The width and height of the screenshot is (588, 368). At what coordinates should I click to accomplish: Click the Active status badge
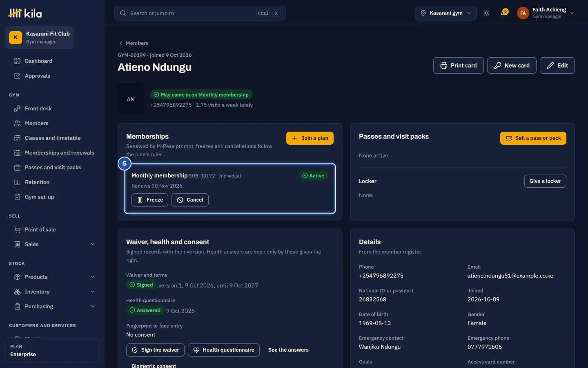click(313, 176)
